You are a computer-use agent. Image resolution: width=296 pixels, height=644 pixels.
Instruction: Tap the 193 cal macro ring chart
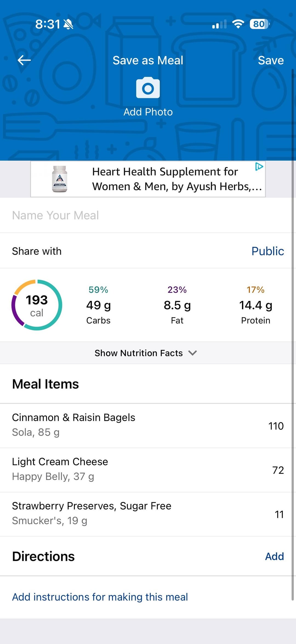pyautogui.click(x=37, y=305)
